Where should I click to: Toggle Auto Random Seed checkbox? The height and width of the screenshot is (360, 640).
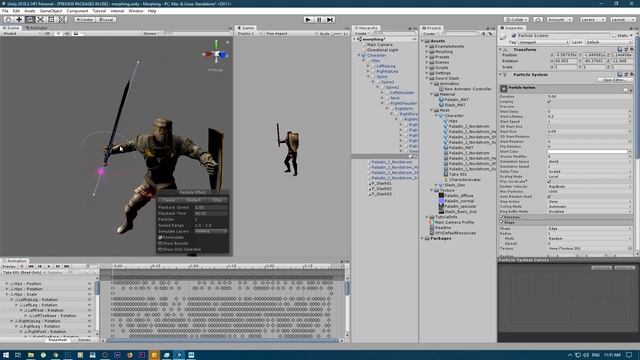[549, 196]
